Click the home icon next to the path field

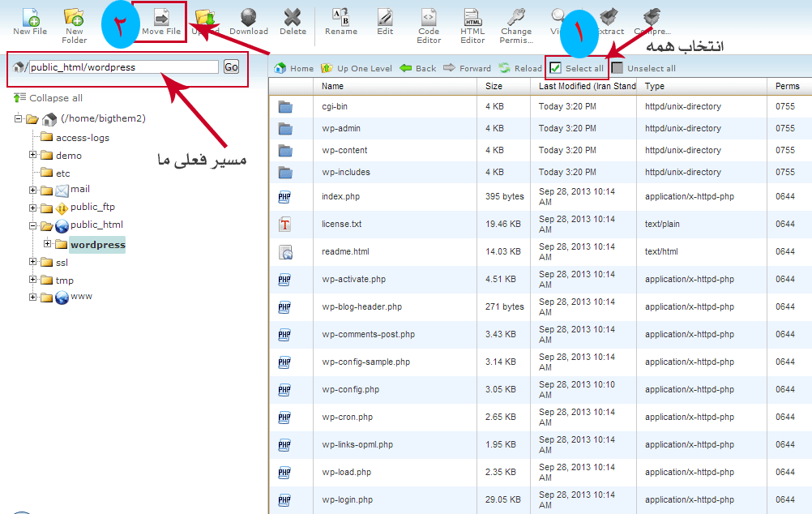pos(19,66)
